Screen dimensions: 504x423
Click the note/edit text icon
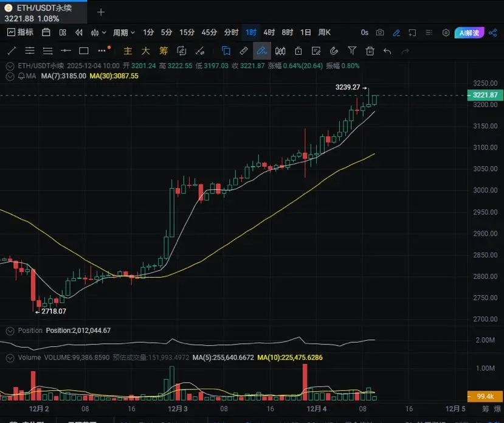click(x=316, y=51)
